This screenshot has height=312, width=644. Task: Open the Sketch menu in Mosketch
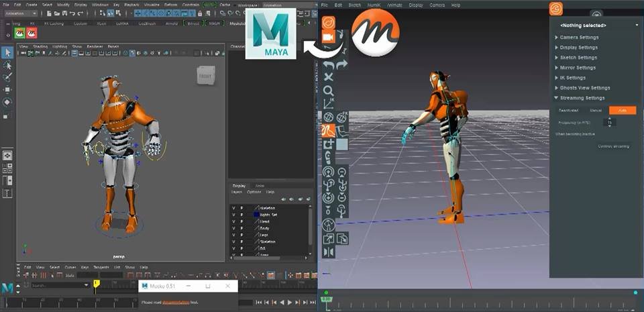tap(354, 5)
